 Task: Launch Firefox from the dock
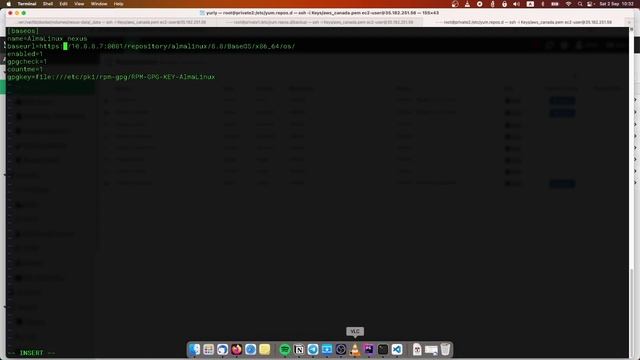pyautogui.click(x=236, y=349)
